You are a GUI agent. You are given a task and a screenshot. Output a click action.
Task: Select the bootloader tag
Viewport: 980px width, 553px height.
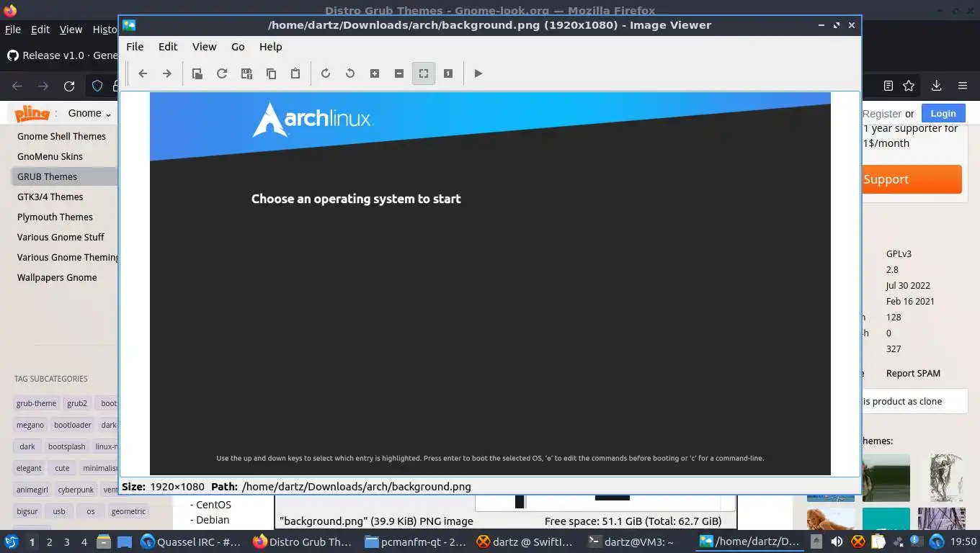point(72,425)
